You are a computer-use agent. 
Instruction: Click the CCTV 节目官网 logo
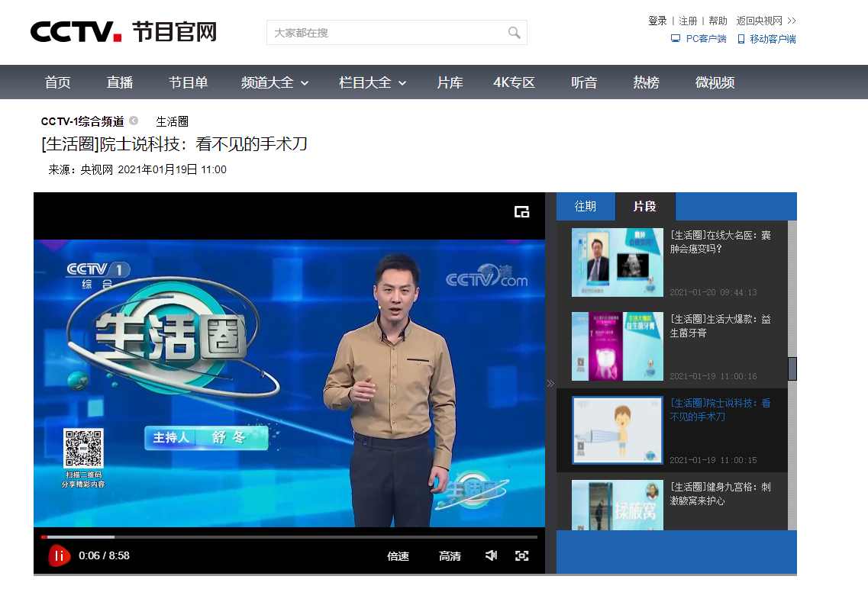coord(124,32)
